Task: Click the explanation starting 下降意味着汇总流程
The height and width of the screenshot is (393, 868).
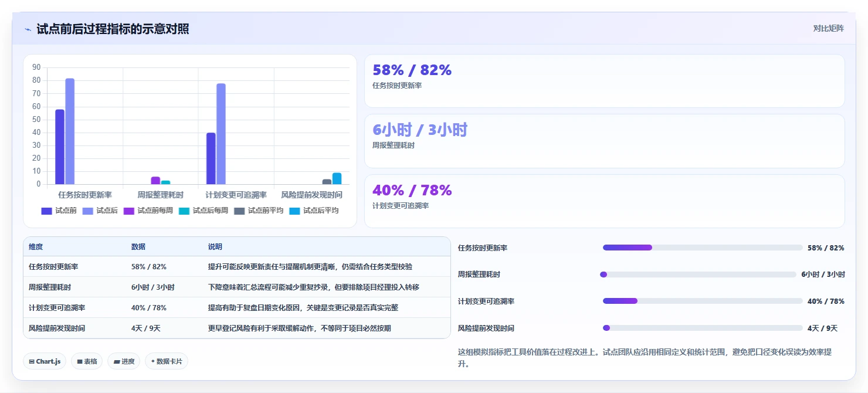Action: (314, 287)
